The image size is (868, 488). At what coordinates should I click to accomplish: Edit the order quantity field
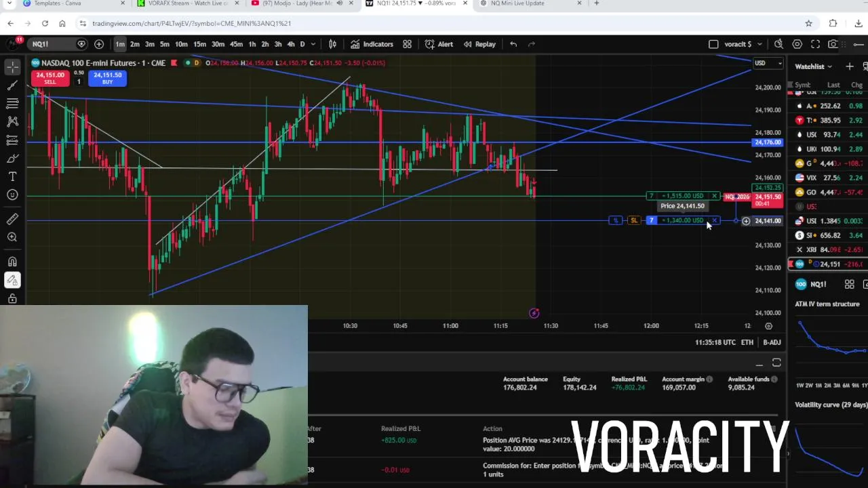click(79, 81)
